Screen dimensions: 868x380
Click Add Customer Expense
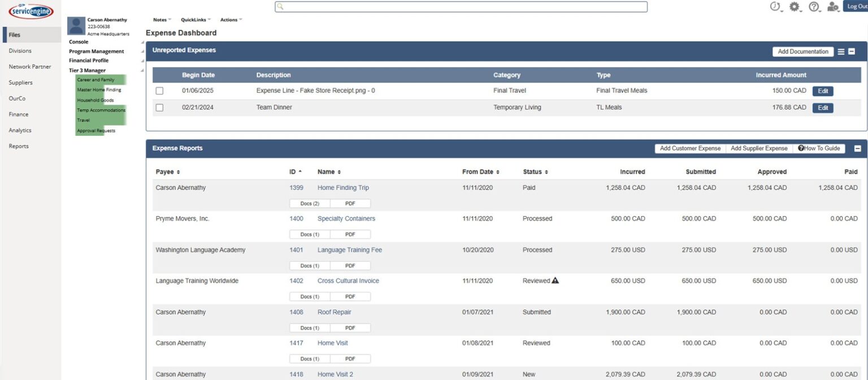(690, 148)
